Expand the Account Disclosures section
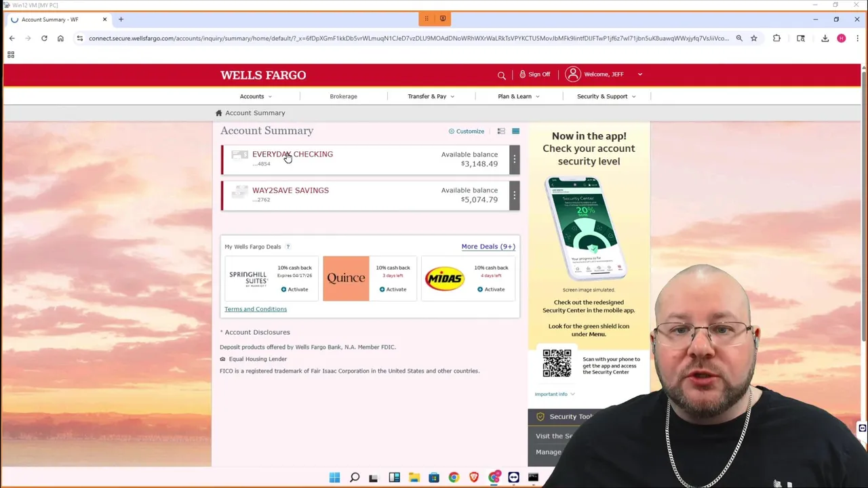Image resolution: width=868 pixels, height=488 pixels. click(x=255, y=332)
